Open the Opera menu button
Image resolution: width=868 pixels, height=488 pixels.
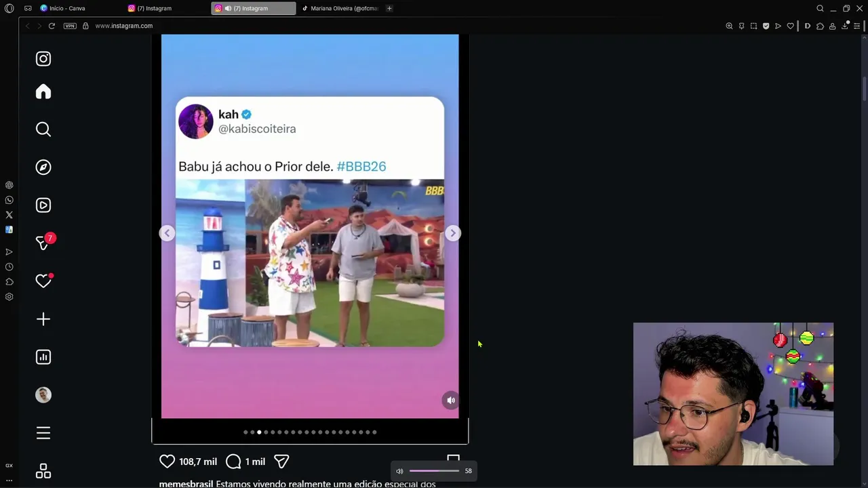point(9,8)
